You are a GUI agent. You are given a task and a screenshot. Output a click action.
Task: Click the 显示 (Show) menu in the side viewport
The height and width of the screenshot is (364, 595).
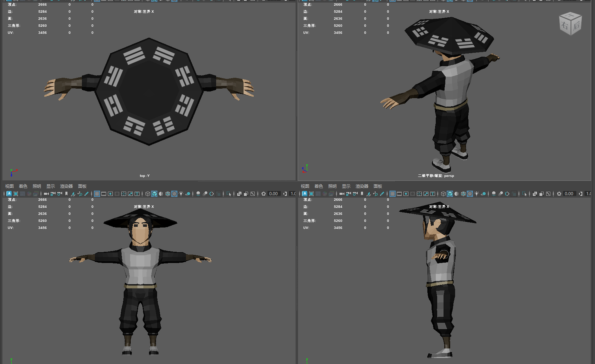coord(346,186)
